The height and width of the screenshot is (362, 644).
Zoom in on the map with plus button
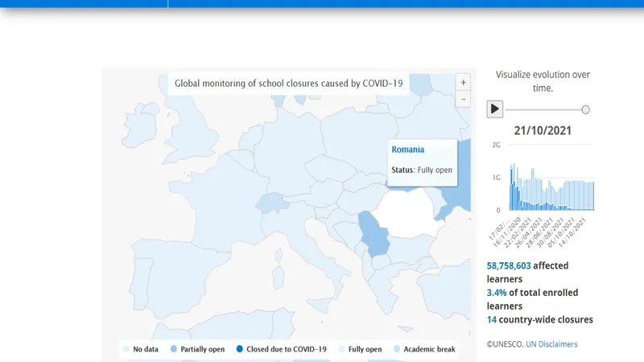[x=462, y=82]
